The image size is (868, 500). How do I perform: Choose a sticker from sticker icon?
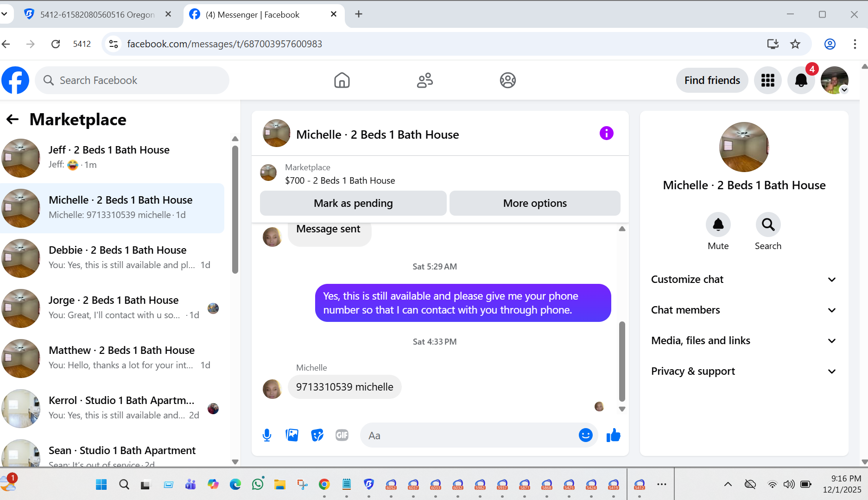coord(317,435)
